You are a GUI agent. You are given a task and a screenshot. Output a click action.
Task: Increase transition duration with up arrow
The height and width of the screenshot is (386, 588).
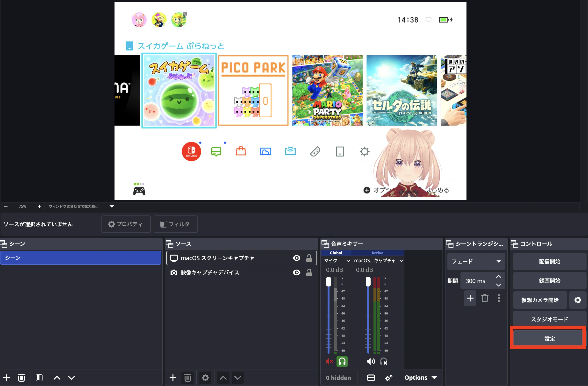click(499, 277)
